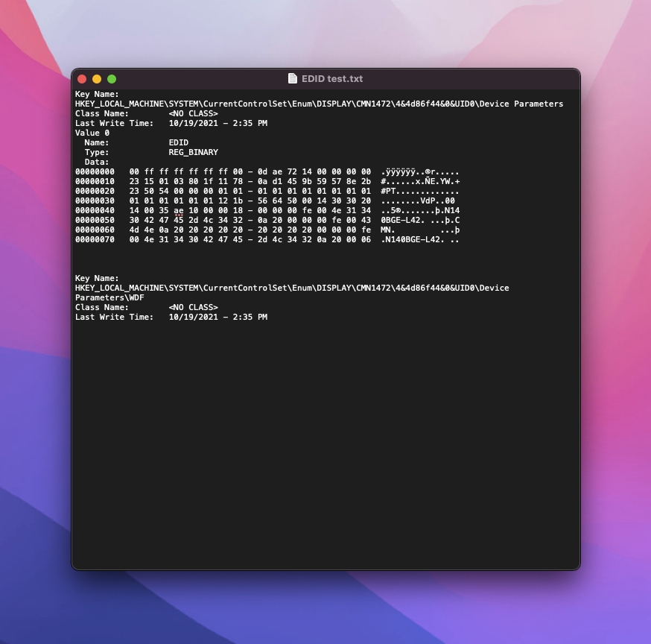Image resolution: width=651 pixels, height=644 pixels.
Task: Click the hex offset '00000020'
Action: (95, 191)
